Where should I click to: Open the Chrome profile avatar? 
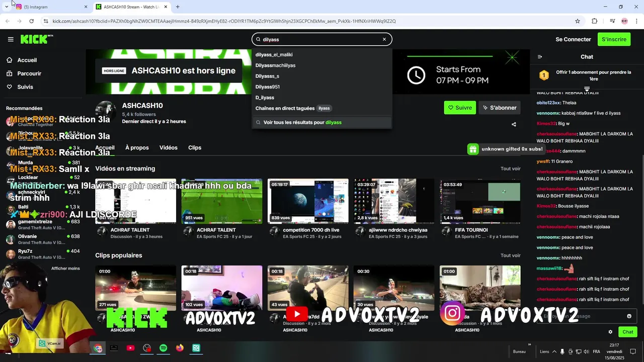tap(624, 21)
